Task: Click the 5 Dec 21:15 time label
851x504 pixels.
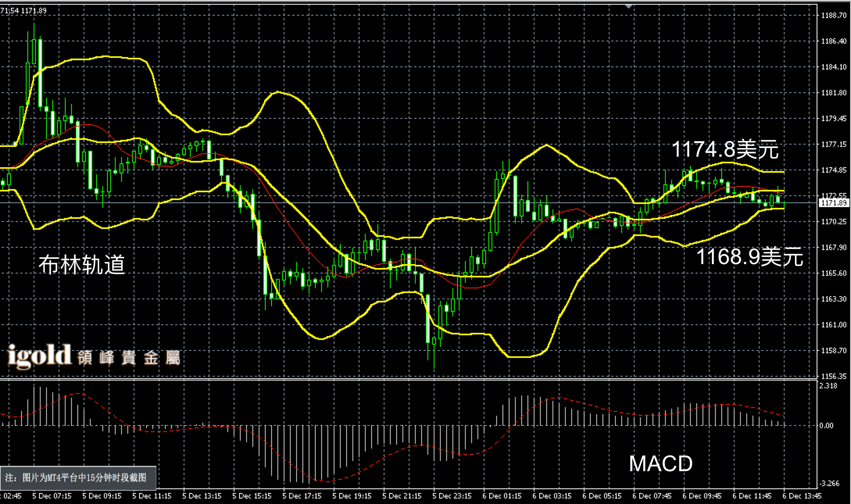Action: coord(402,496)
